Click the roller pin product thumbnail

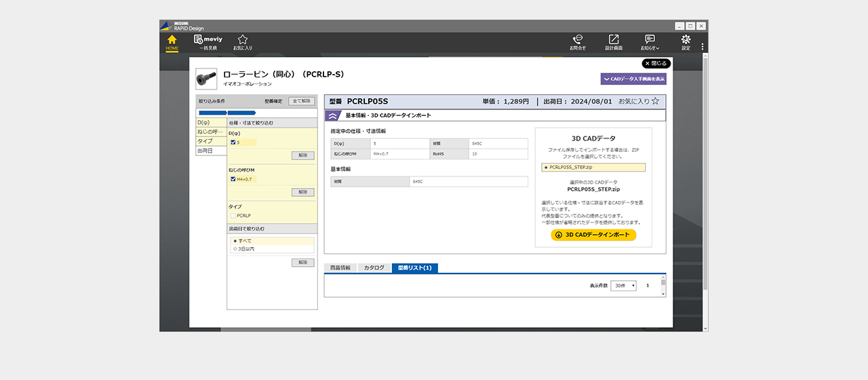tap(206, 79)
